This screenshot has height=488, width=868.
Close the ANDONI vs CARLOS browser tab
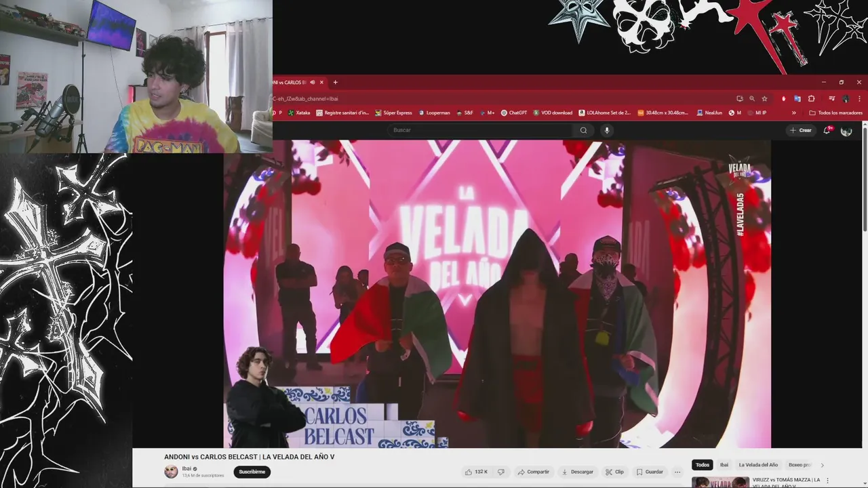coord(321,83)
